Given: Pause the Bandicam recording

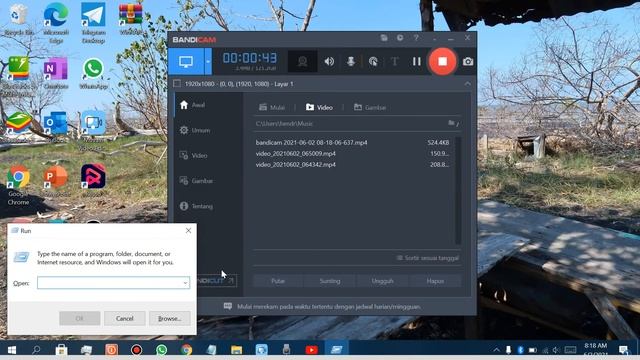Looking at the screenshot, I should (416, 62).
